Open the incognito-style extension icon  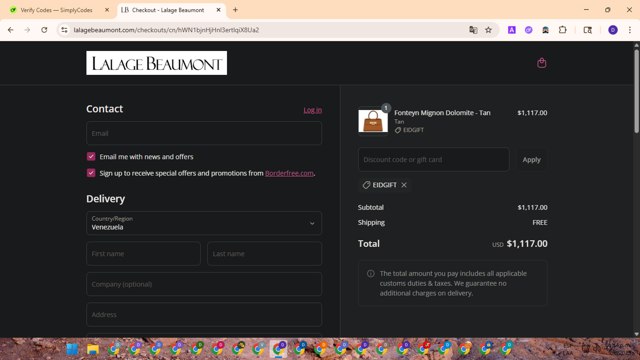pyautogui.click(x=545, y=30)
